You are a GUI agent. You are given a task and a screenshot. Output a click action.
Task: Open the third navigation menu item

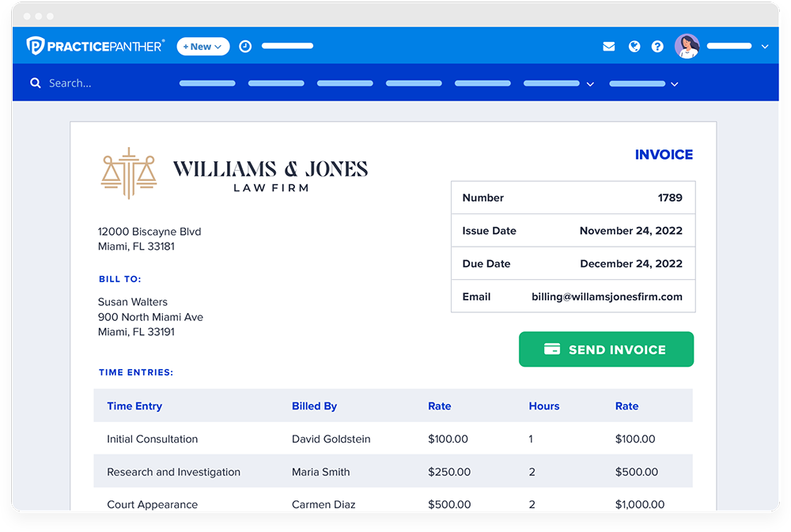pyautogui.click(x=345, y=83)
